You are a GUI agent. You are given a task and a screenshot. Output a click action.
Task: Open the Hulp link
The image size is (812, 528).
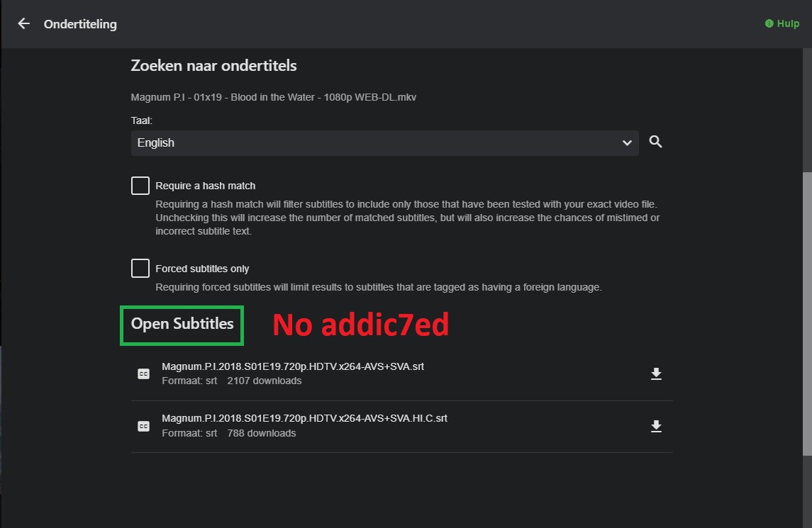[x=788, y=24]
